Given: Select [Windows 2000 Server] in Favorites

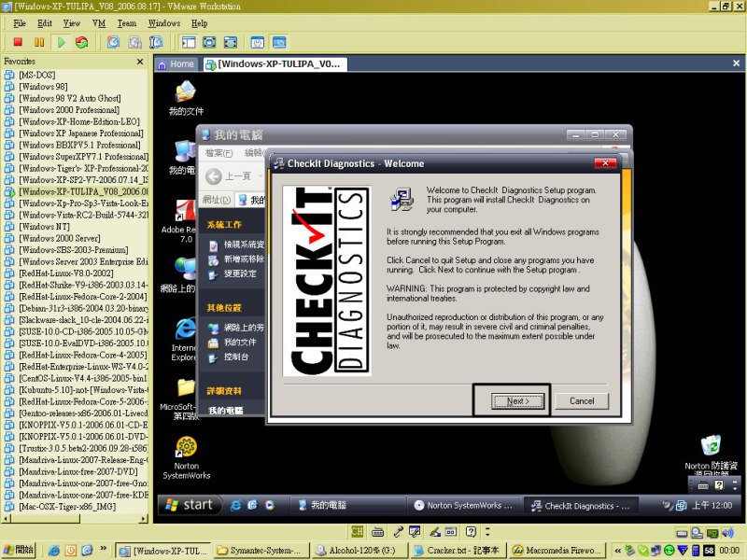Looking at the screenshot, I should tap(59, 238).
